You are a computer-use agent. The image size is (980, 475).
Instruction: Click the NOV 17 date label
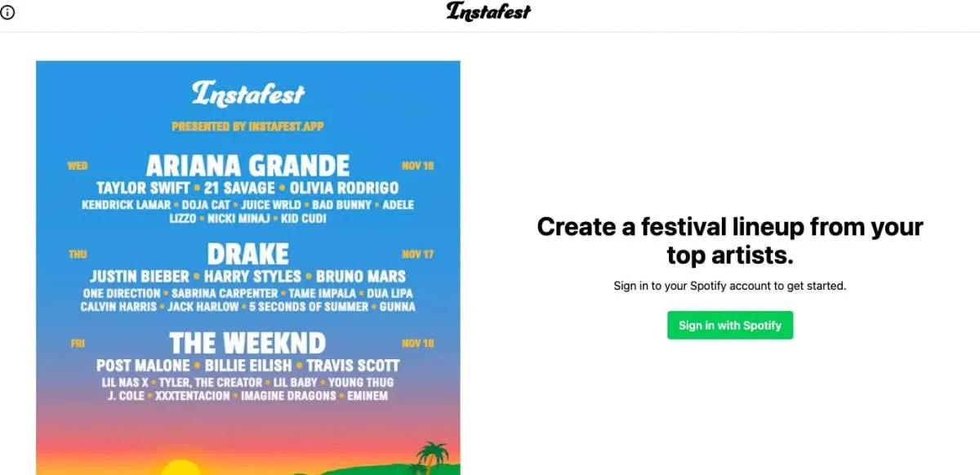[417, 255]
